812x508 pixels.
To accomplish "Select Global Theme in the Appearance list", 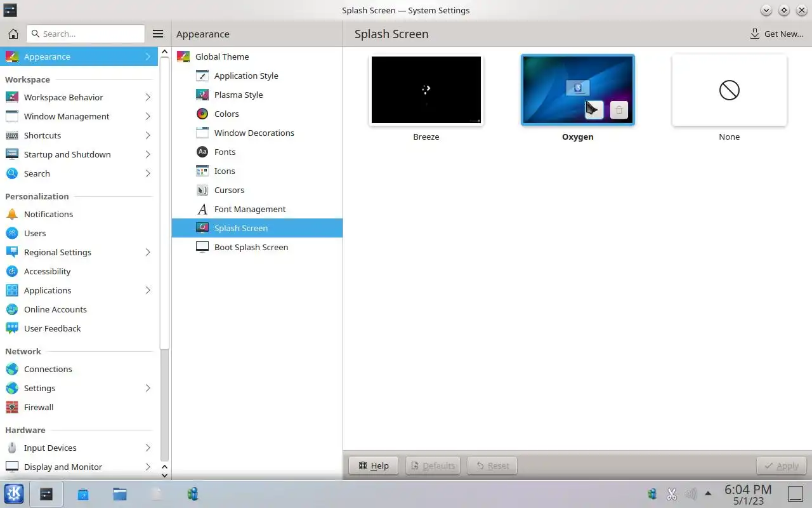I will click(257, 57).
